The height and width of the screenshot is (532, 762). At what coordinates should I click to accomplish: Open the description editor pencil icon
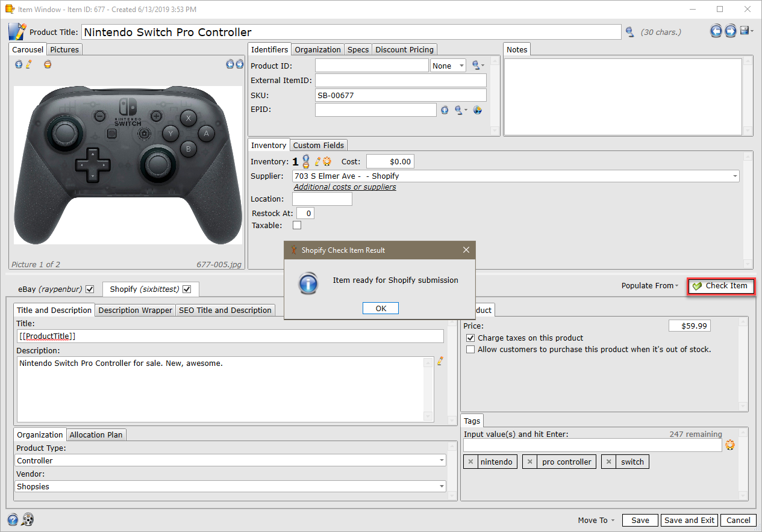coord(440,361)
